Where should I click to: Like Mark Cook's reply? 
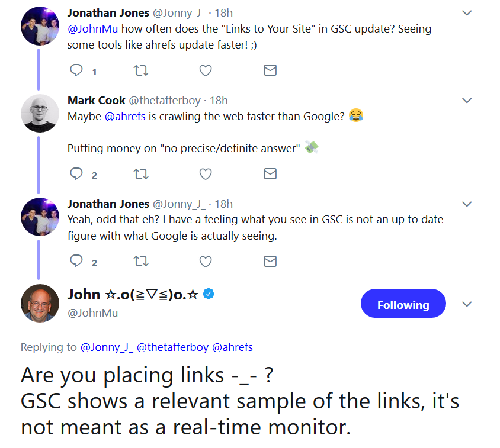[206, 173]
